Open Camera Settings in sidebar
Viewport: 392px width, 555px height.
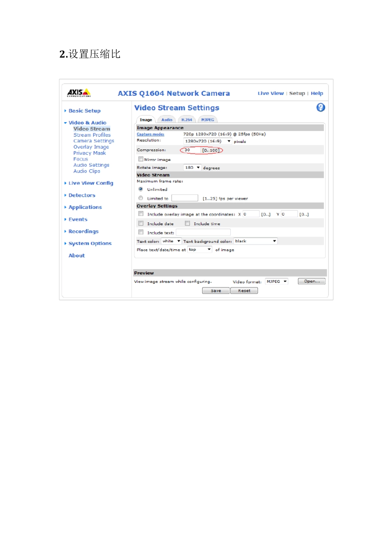point(94,141)
